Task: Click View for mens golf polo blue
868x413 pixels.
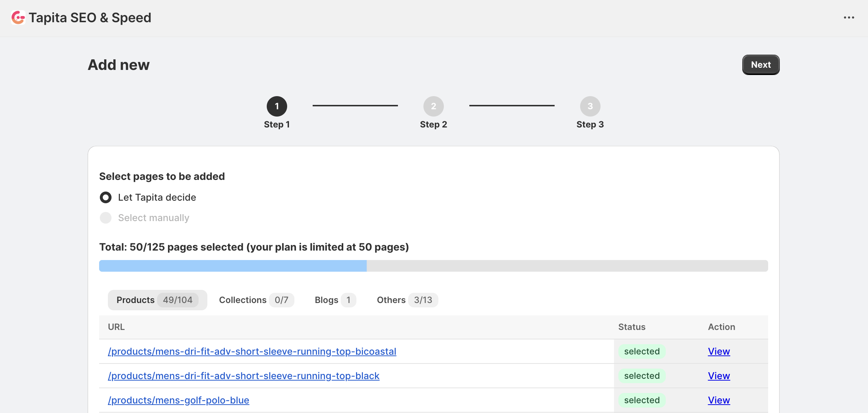Action: click(x=719, y=400)
